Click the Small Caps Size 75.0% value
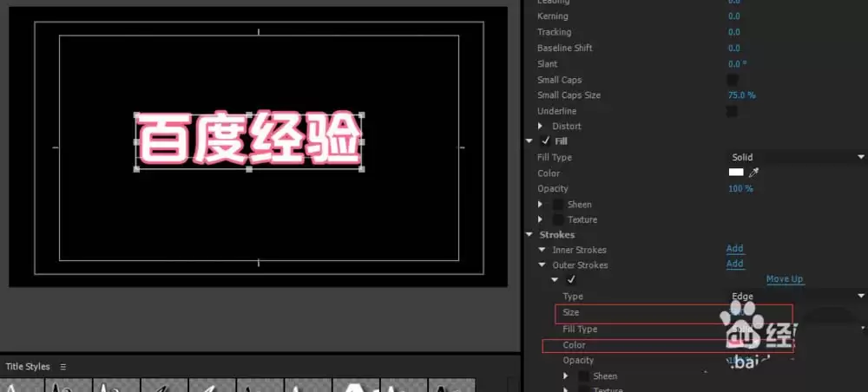The height and width of the screenshot is (392, 868). (741, 95)
